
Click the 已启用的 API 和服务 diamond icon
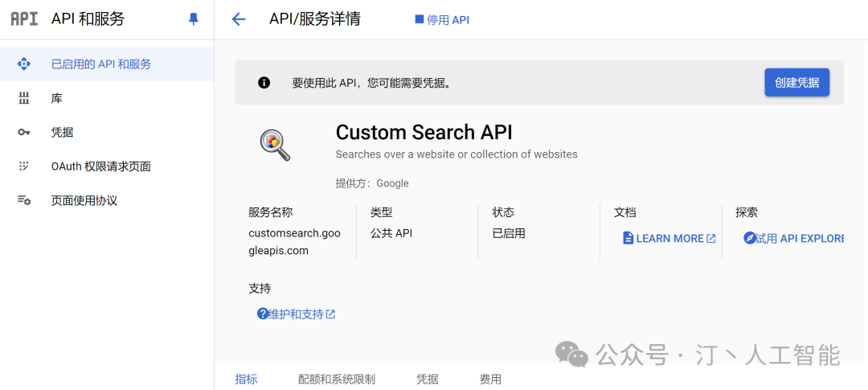click(24, 64)
